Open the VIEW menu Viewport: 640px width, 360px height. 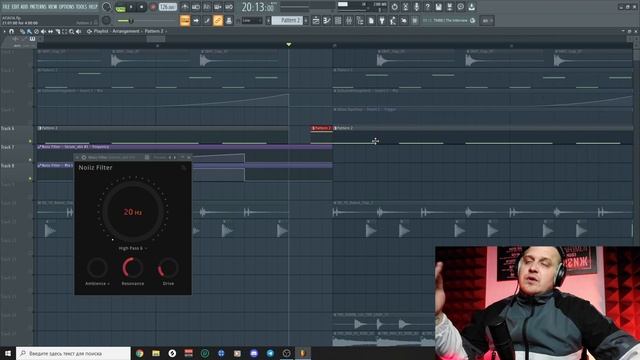click(53, 7)
